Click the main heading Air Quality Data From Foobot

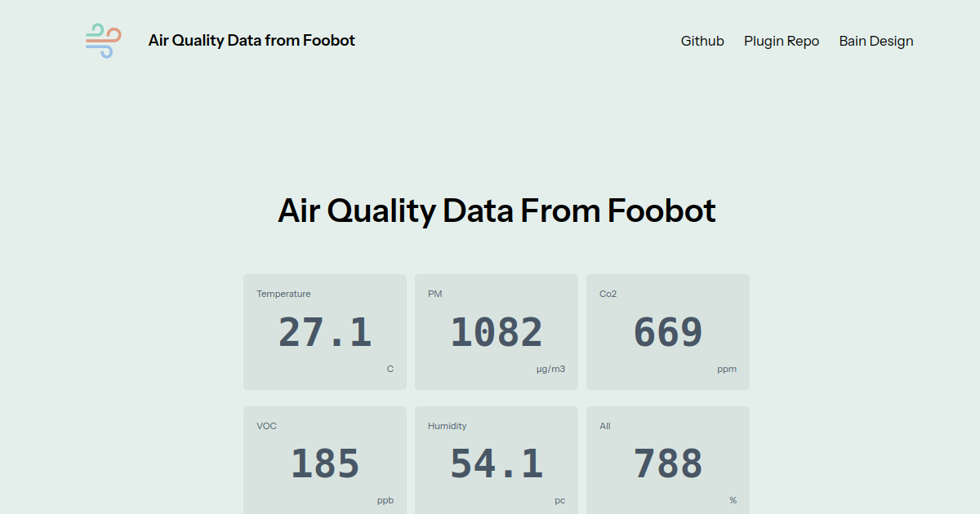[497, 210]
